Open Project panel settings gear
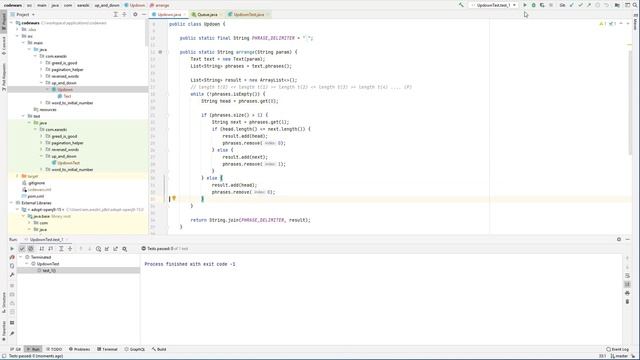Viewport: 640px width, 360px height. (135, 14)
